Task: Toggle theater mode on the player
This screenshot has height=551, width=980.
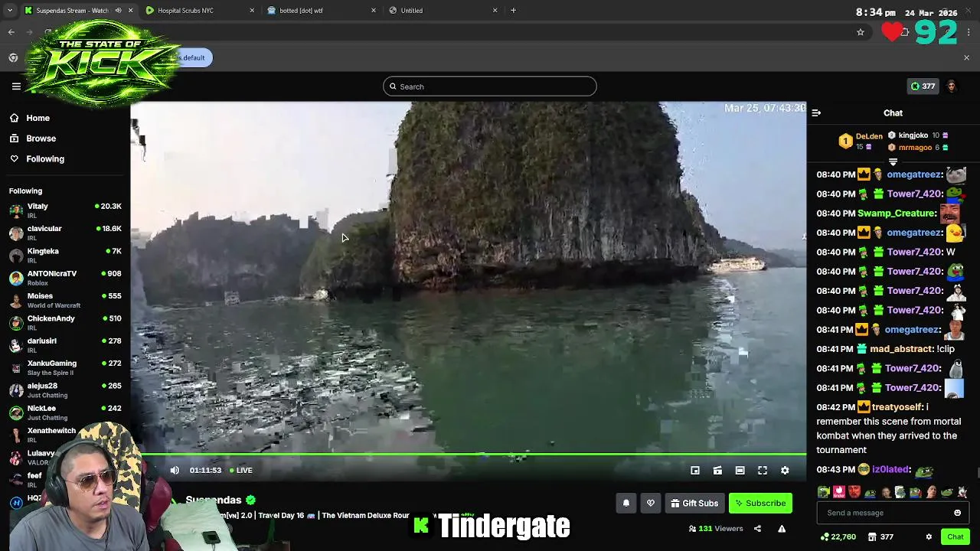Action: tap(740, 471)
